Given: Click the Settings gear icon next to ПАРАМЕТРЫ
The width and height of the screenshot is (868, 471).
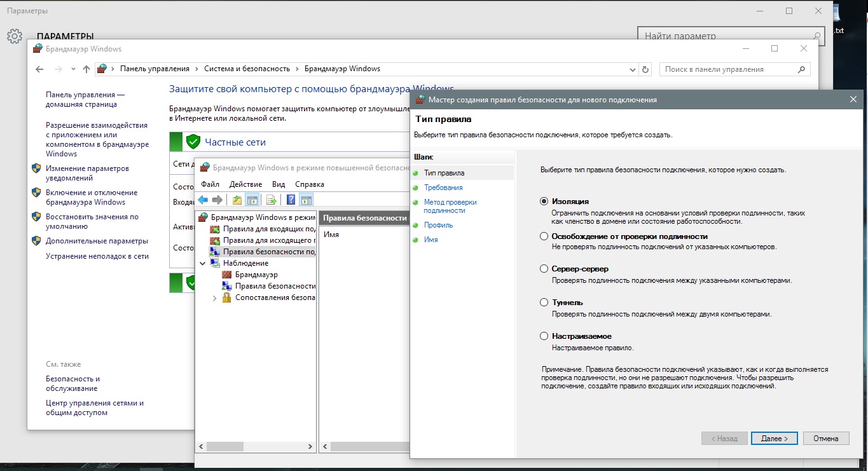Looking at the screenshot, I should point(15,36).
